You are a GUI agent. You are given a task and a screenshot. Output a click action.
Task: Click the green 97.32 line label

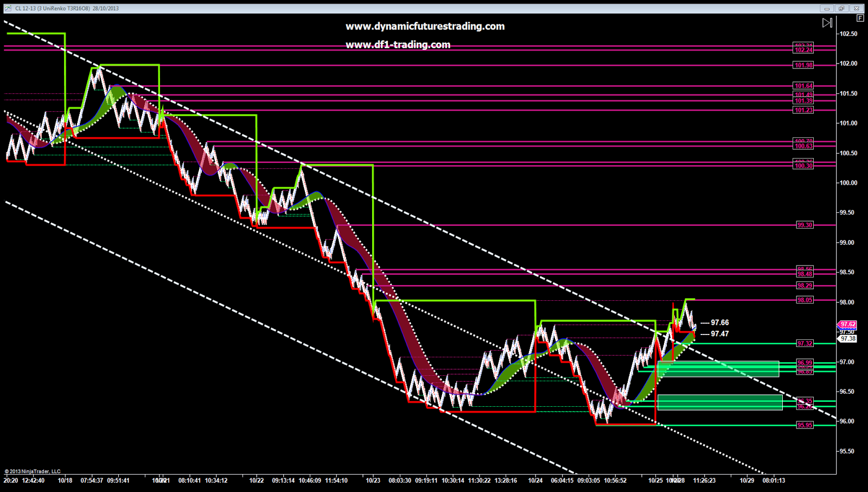[x=805, y=343]
